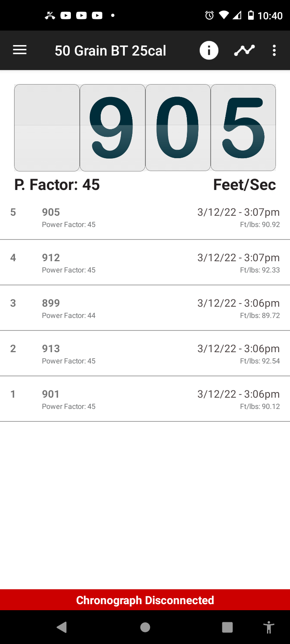Tap the Feet/Sec units label
The image size is (290, 644).
click(x=244, y=185)
